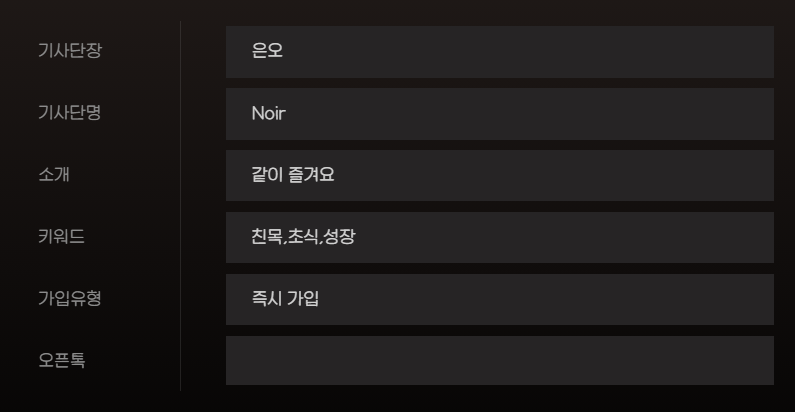Select the 키워드 input field
Viewport: 795px width, 412px height.
point(499,237)
